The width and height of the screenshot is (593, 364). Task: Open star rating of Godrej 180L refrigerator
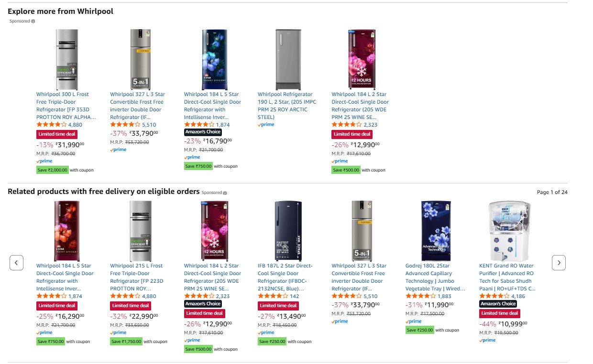[x=420, y=296]
